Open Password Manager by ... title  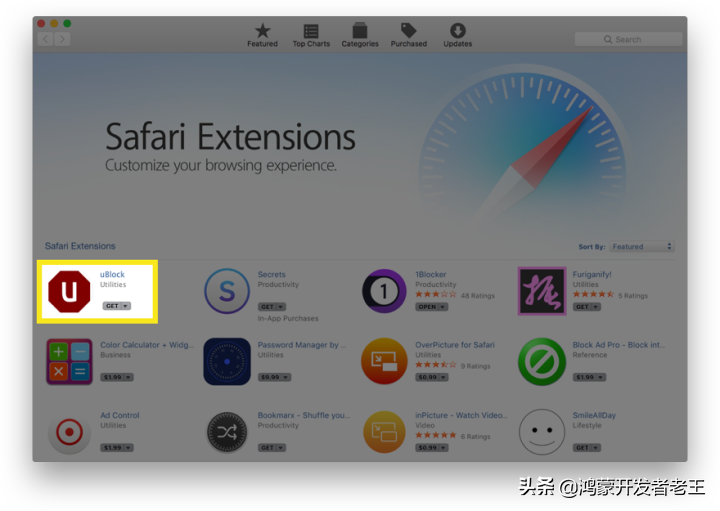pyautogui.click(x=302, y=345)
